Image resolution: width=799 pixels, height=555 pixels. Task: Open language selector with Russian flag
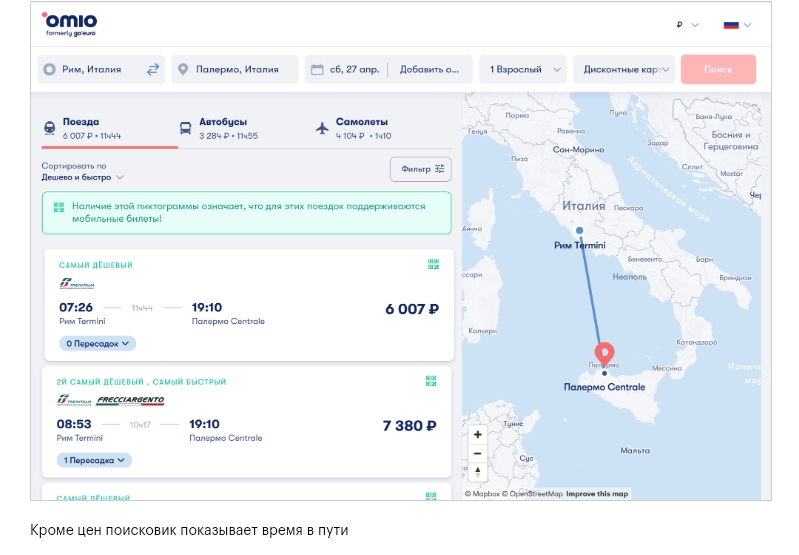(737, 24)
